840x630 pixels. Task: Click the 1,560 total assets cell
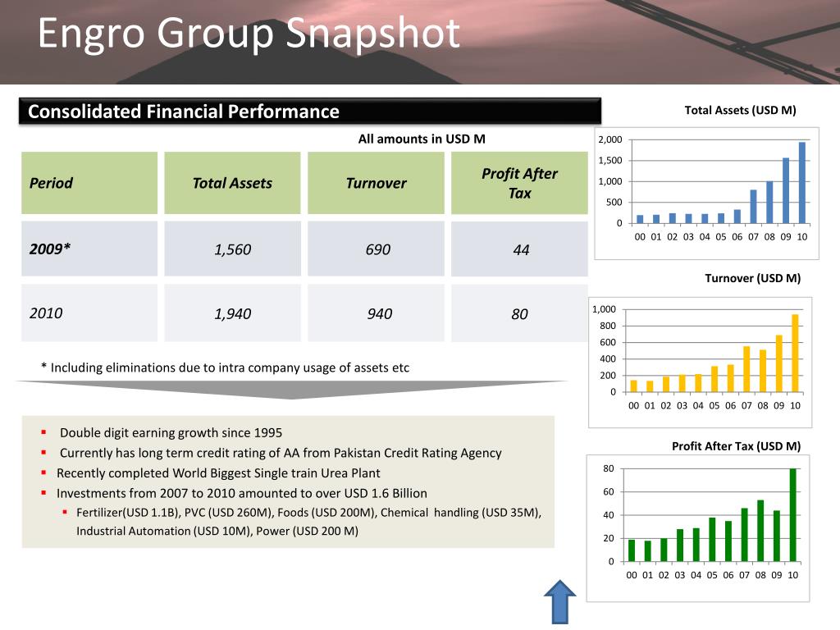tap(232, 249)
